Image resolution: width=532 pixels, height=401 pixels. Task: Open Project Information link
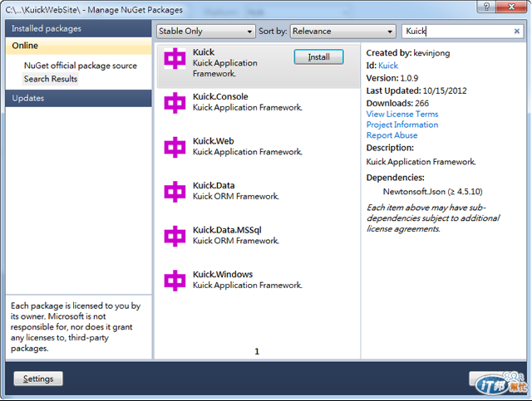pyautogui.click(x=402, y=125)
